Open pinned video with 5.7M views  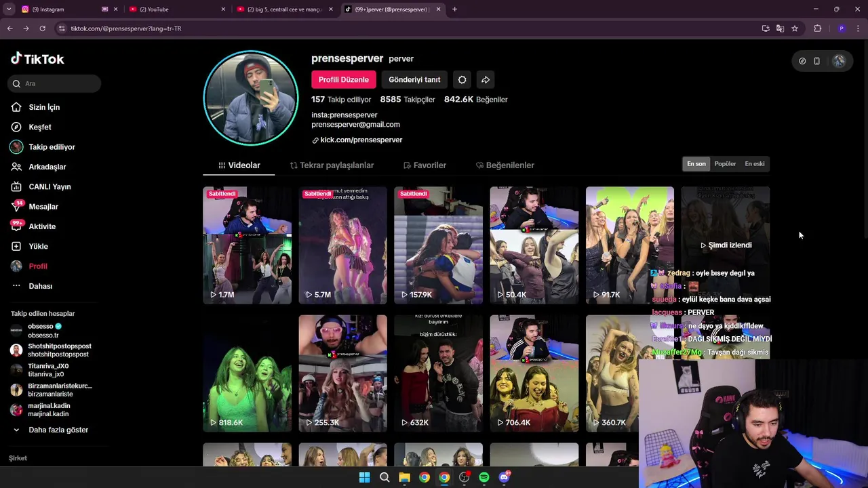click(342, 245)
